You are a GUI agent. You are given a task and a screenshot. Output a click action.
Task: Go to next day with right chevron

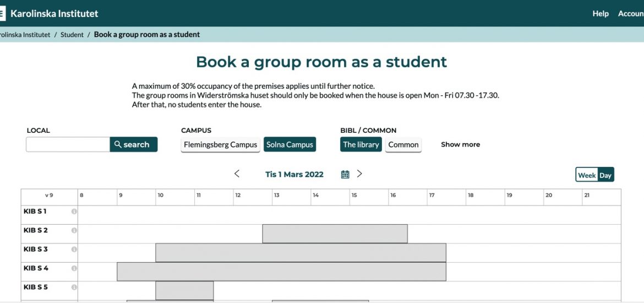(x=359, y=174)
